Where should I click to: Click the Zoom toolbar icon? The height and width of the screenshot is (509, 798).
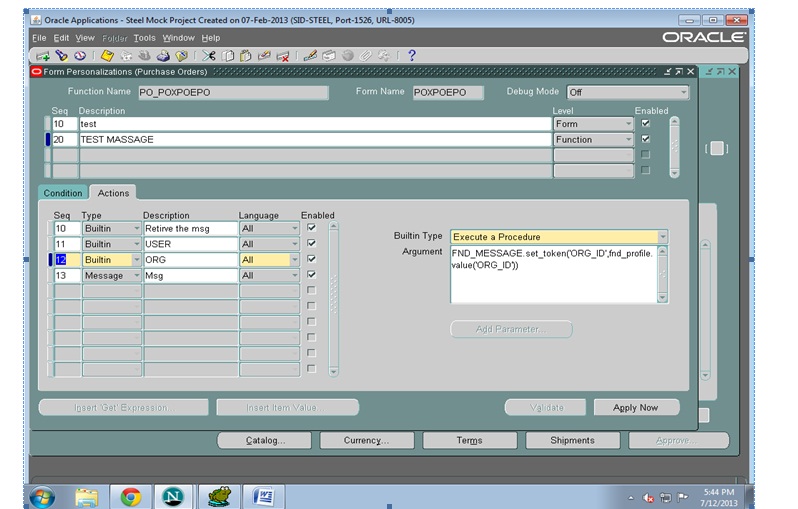click(x=329, y=55)
